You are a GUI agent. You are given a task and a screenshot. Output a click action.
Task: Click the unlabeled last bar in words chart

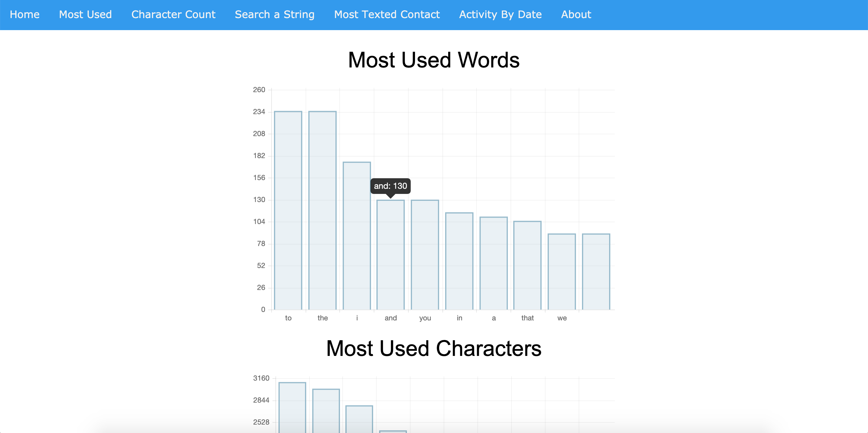596,272
